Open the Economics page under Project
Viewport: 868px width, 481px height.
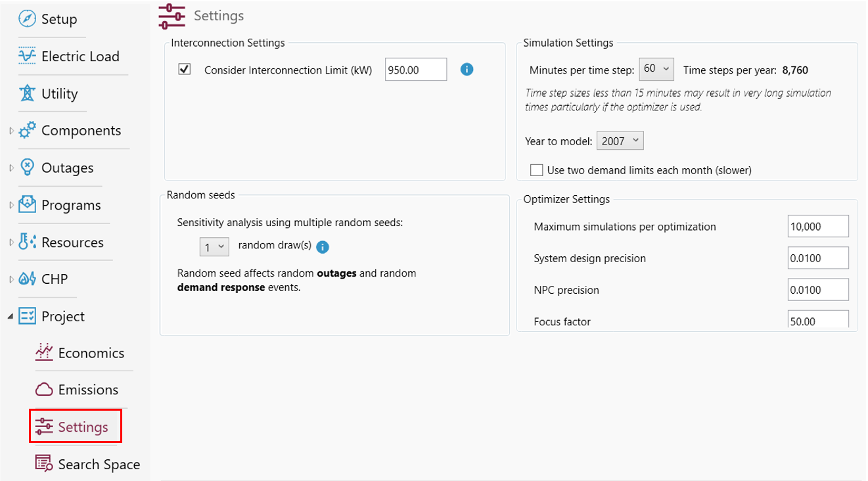[x=91, y=353]
